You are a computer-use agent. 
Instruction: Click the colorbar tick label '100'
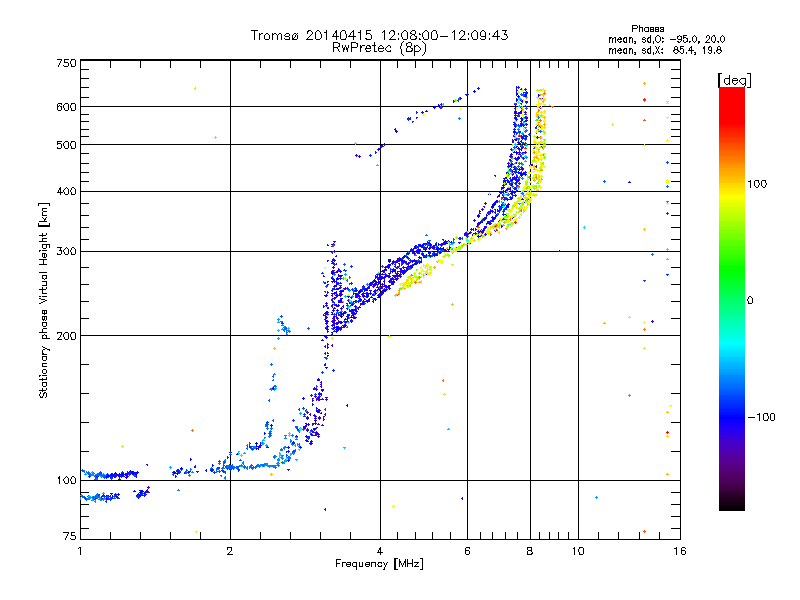(x=757, y=184)
